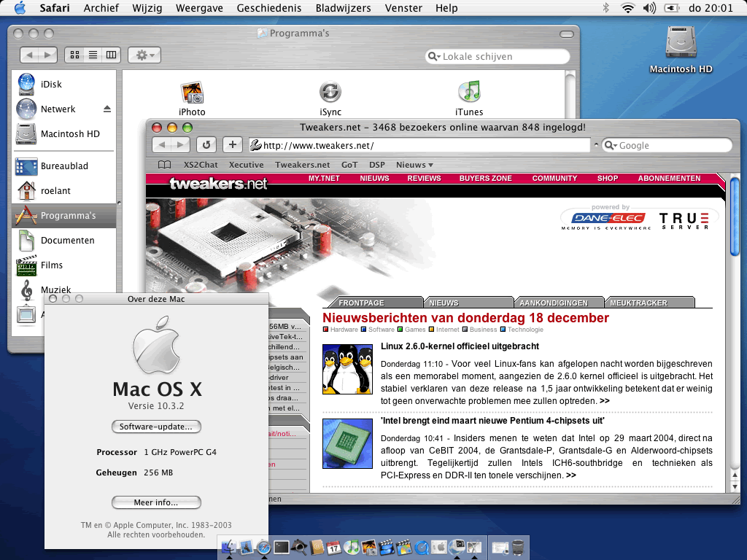Launch Mail from the Dock
This screenshot has width=747, height=560.
(247, 548)
